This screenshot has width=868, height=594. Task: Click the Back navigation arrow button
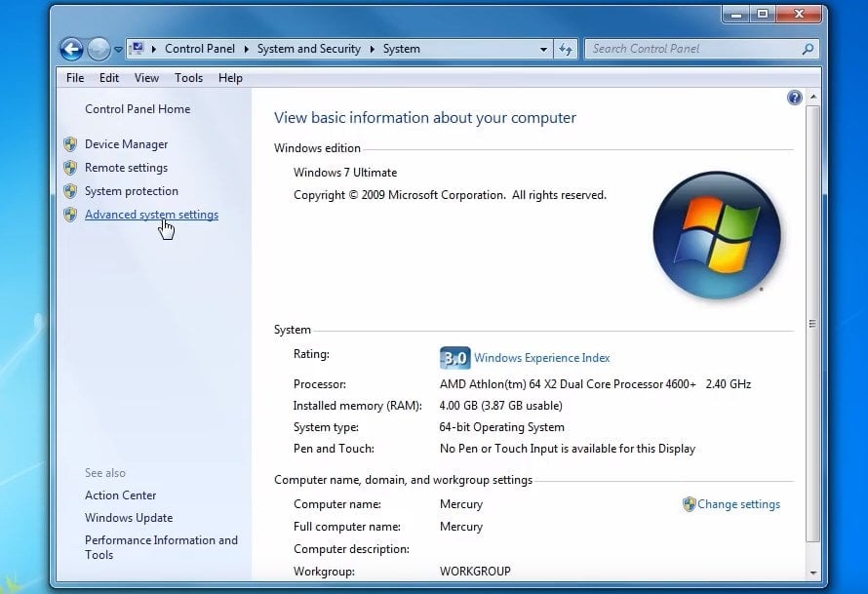pyautogui.click(x=71, y=50)
